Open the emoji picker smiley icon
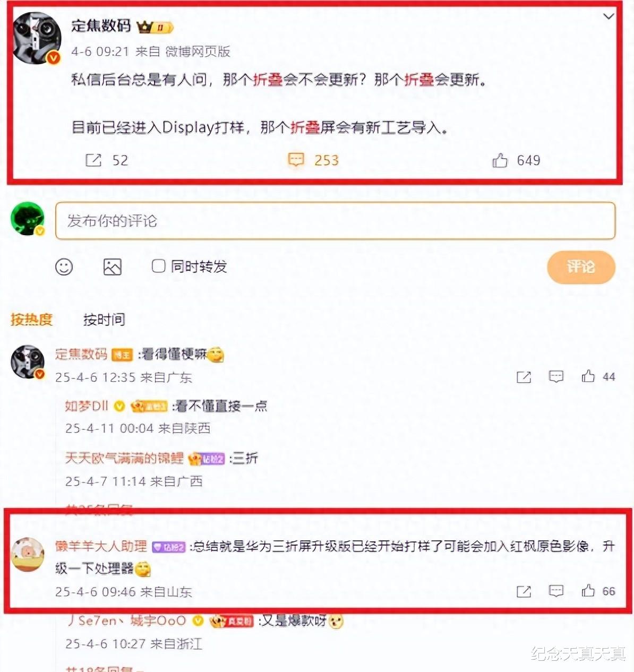Viewport: 634px width, 672px height. (x=64, y=266)
